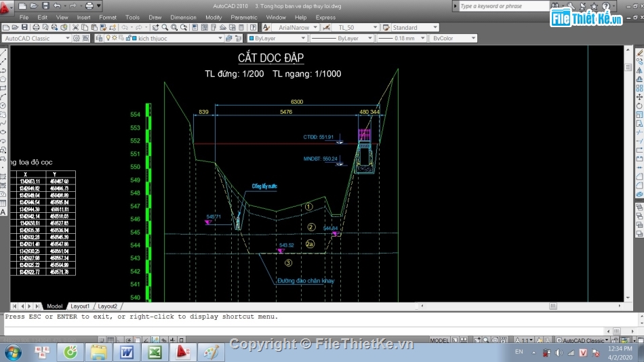644x362 pixels.
Task: Click the Windows Start button
Action: (13, 353)
